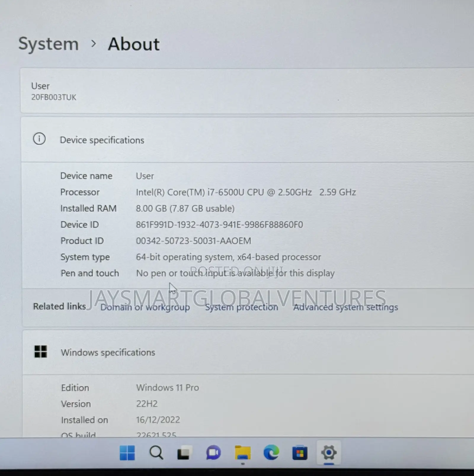Viewport: 474px width, 476px height.
Task: Open Task View from the taskbar
Action: point(184,453)
